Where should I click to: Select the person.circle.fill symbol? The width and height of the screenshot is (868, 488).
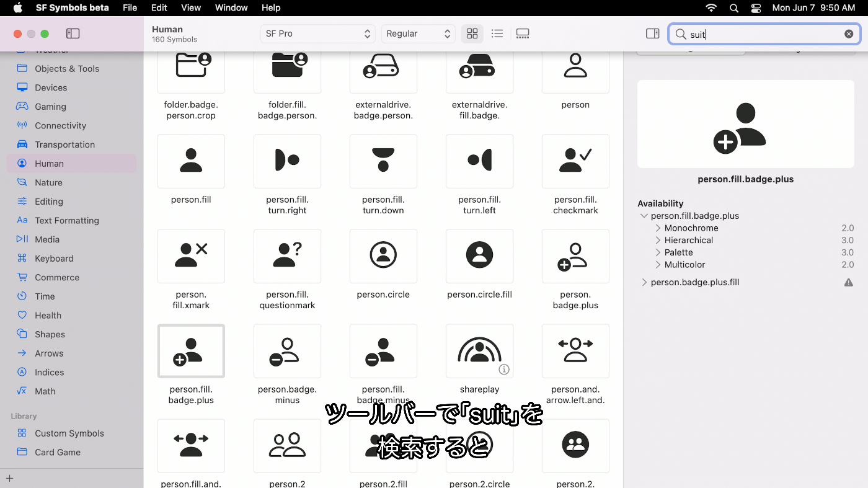[479, 256]
